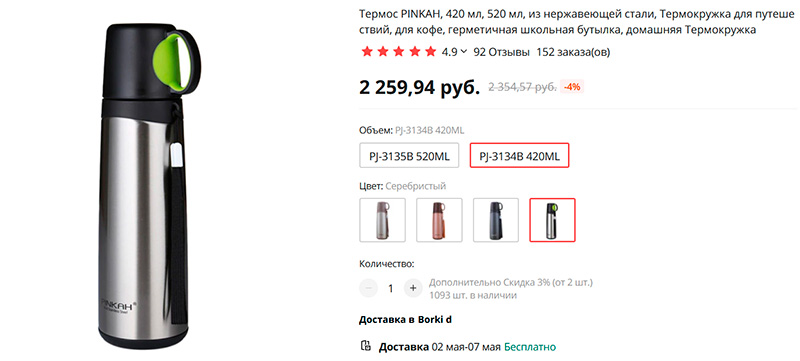Choose the copper-brown thermos color swatch
Screen dimensions: 800x361
click(439, 220)
